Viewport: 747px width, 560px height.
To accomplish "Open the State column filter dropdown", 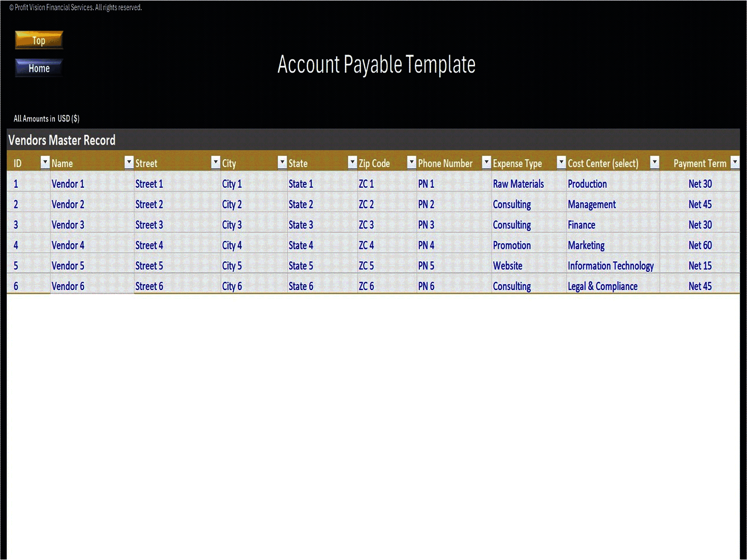I will [x=352, y=162].
